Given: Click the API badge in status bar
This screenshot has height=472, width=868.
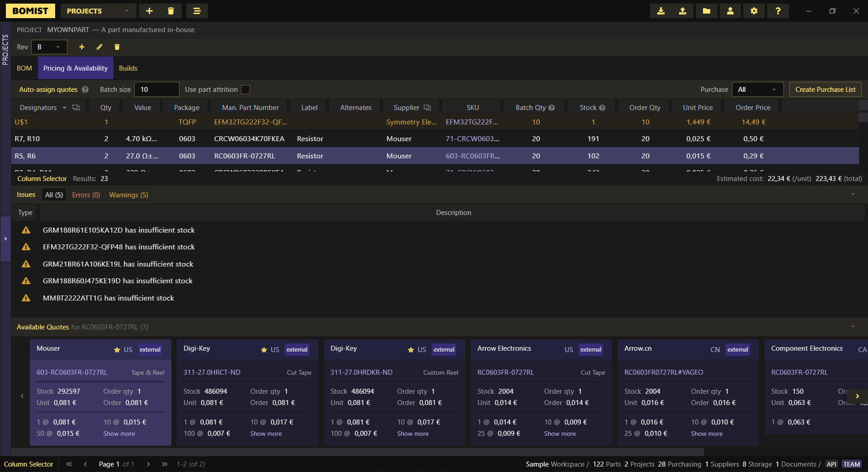Looking at the screenshot, I should tap(831, 464).
